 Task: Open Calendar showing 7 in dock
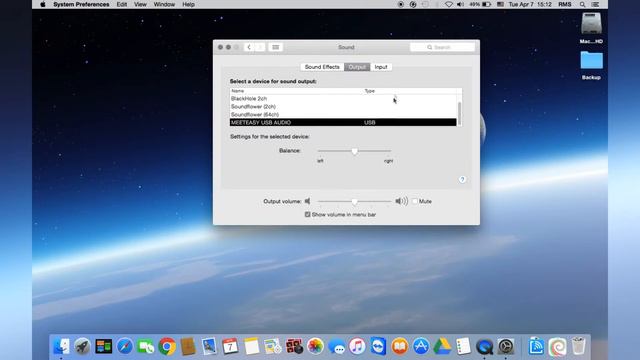pyautogui.click(x=231, y=346)
